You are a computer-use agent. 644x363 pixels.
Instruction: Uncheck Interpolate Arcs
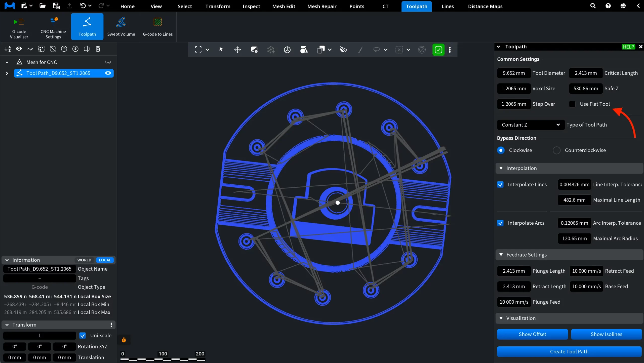pyautogui.click(x=500, y=223)
